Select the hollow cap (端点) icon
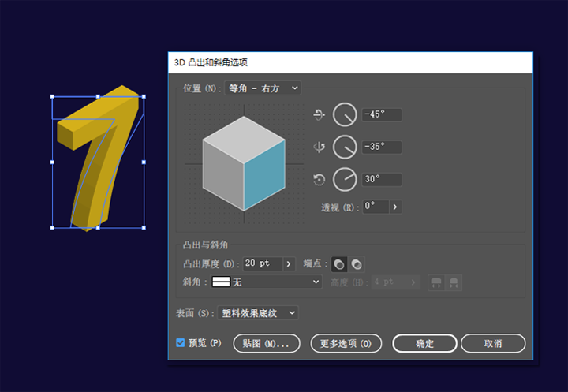The height and width of the screenshot is (392, 568). tap(357, 264)
